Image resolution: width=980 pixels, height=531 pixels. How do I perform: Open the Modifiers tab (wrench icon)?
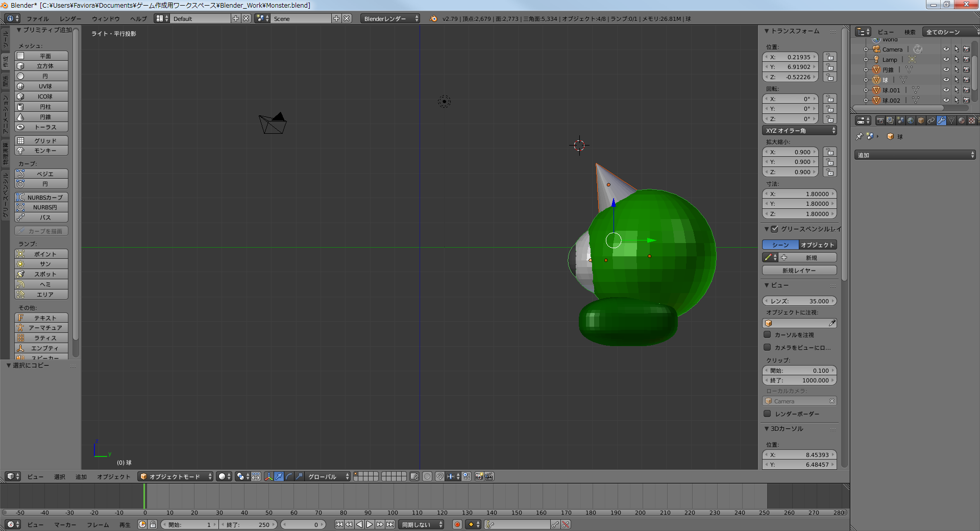pos(941,120)
